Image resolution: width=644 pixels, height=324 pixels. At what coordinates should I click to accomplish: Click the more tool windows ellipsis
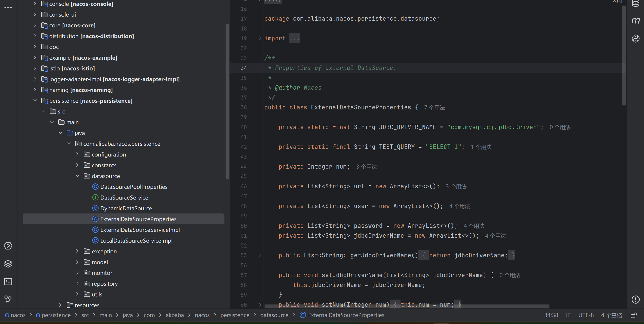pyautogui.click(x=8, y=8)
